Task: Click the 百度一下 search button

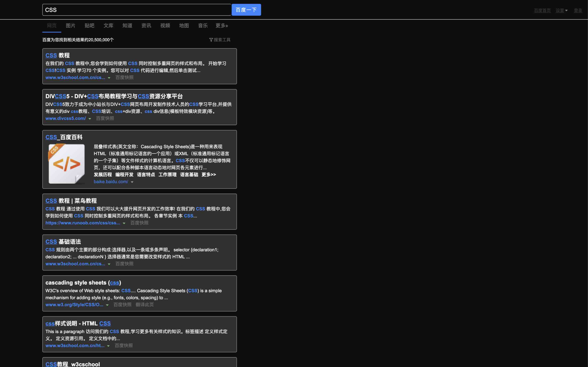Action: tap(246, 10)
